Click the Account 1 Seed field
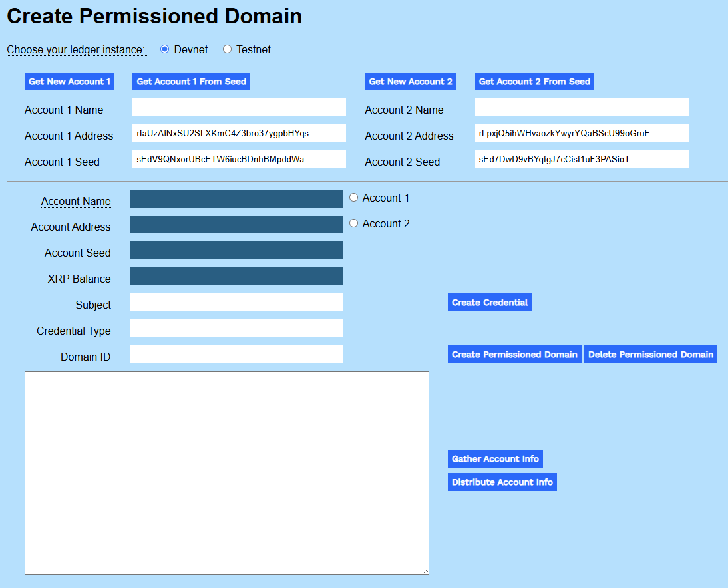This screenshot has height=588, width=728. coord(239,160)
